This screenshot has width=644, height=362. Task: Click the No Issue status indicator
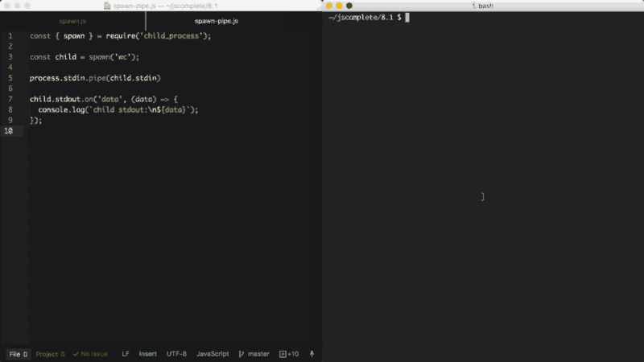coord(90,354)
